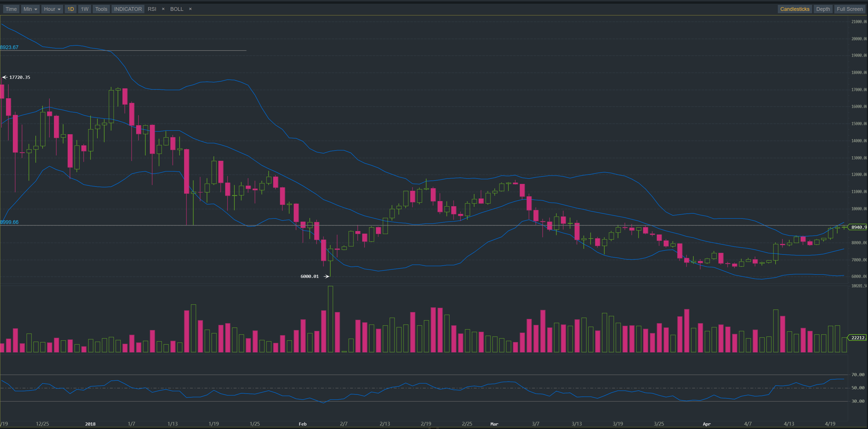
Task: Click the current price tag 8940.9
Action: tap(858, 227)
